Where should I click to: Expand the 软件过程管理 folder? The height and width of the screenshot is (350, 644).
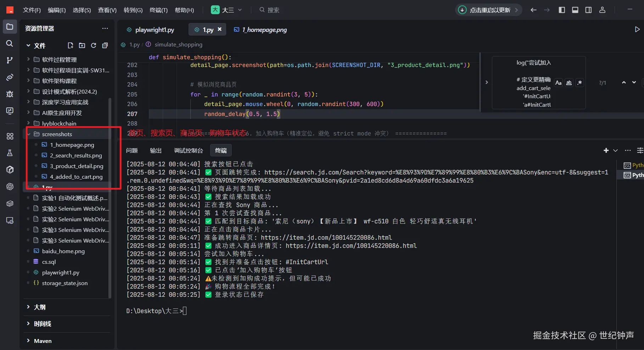pos(28,60)
